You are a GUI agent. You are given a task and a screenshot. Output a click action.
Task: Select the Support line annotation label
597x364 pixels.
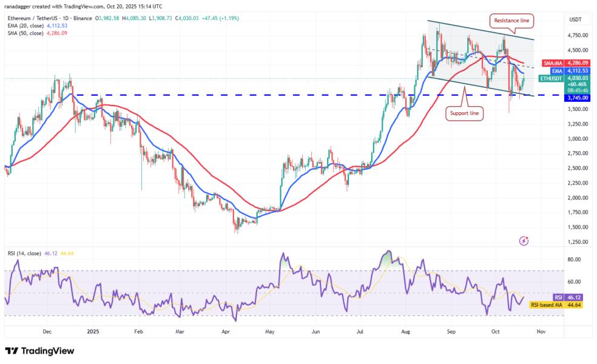(x=464, y=113)
